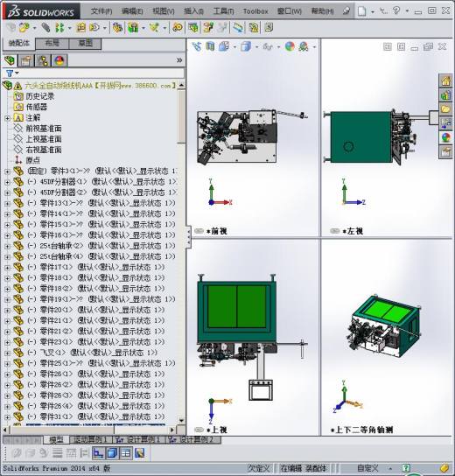Open the 编辑(E) menu

132,11
